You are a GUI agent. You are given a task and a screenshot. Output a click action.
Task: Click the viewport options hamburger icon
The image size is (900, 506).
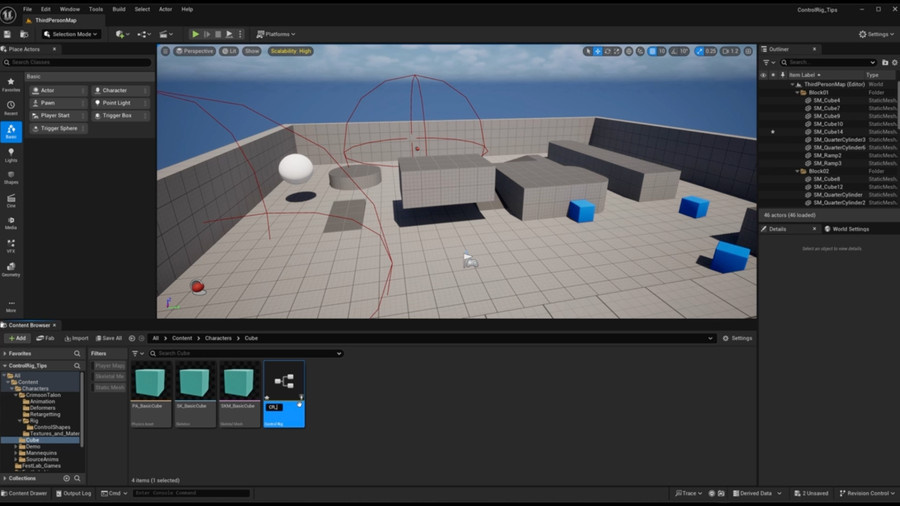point(165,51)
